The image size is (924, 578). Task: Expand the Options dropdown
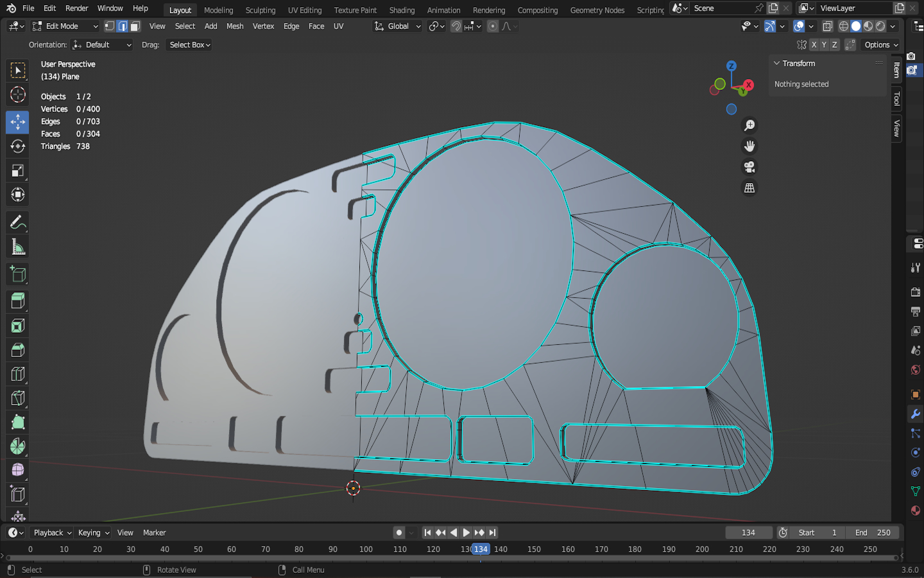(881, 45)
